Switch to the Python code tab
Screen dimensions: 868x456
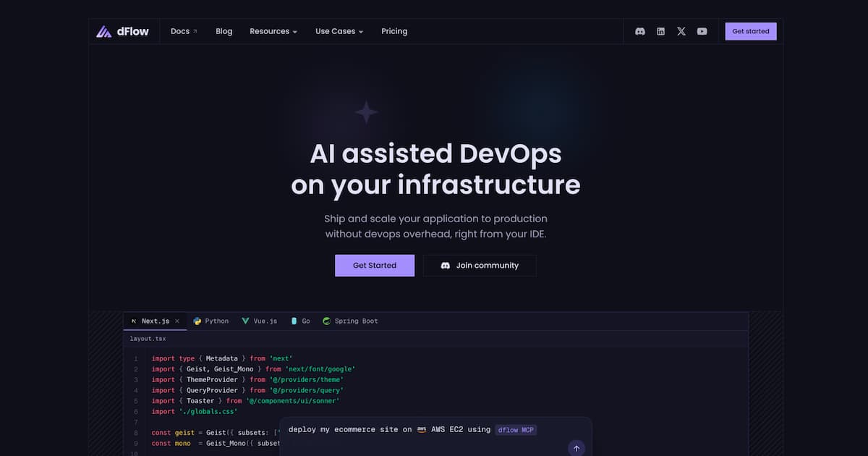click(210, 321)
